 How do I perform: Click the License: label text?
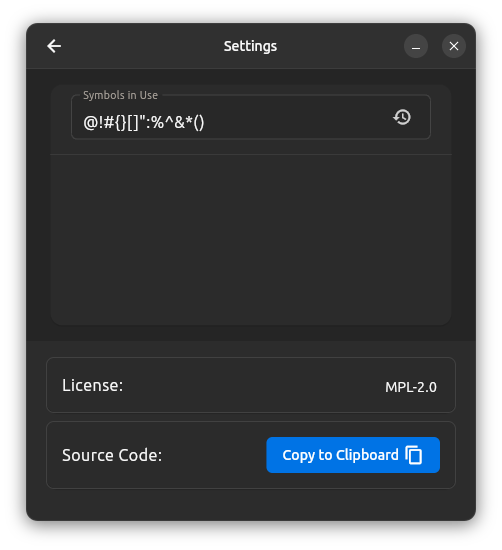(93, 385)
